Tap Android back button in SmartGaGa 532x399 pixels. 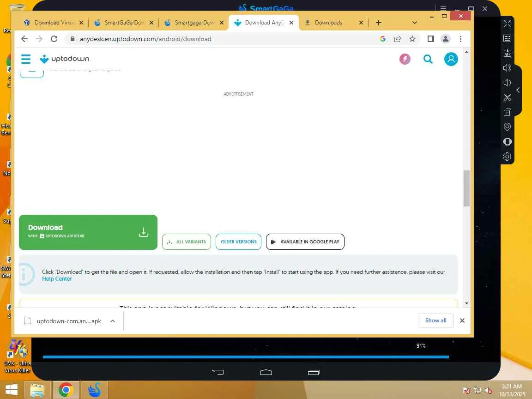(x=218, y=372)
